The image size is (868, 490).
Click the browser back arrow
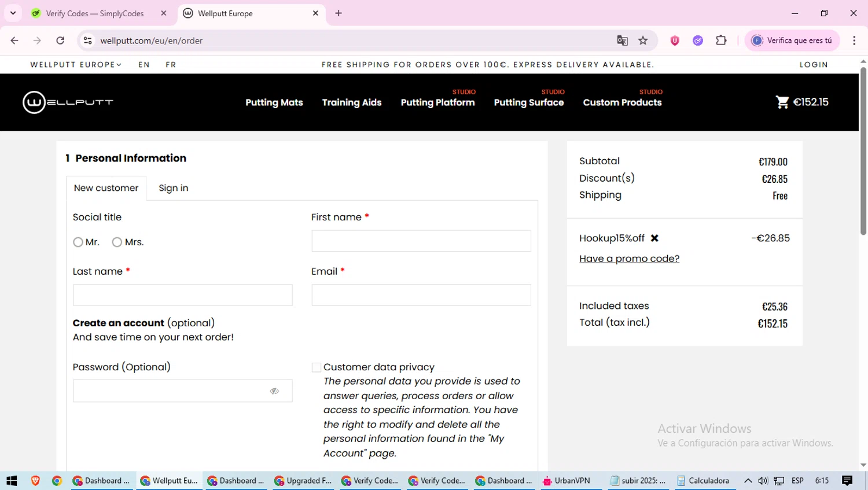tap(14, 40)
